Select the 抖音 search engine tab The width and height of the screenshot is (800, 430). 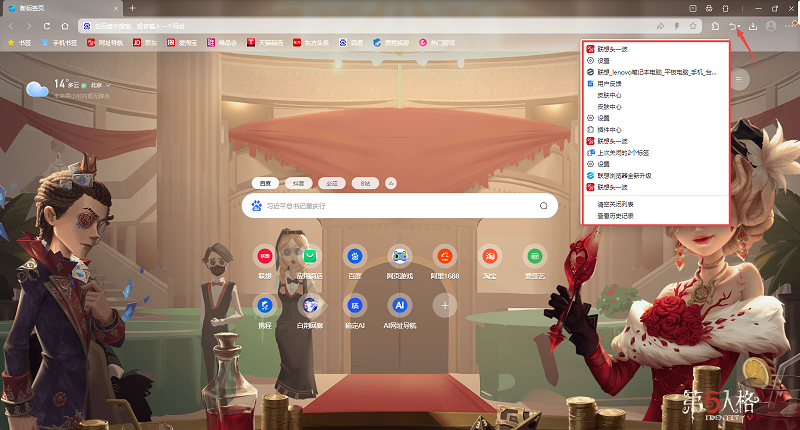coord(298,183)
